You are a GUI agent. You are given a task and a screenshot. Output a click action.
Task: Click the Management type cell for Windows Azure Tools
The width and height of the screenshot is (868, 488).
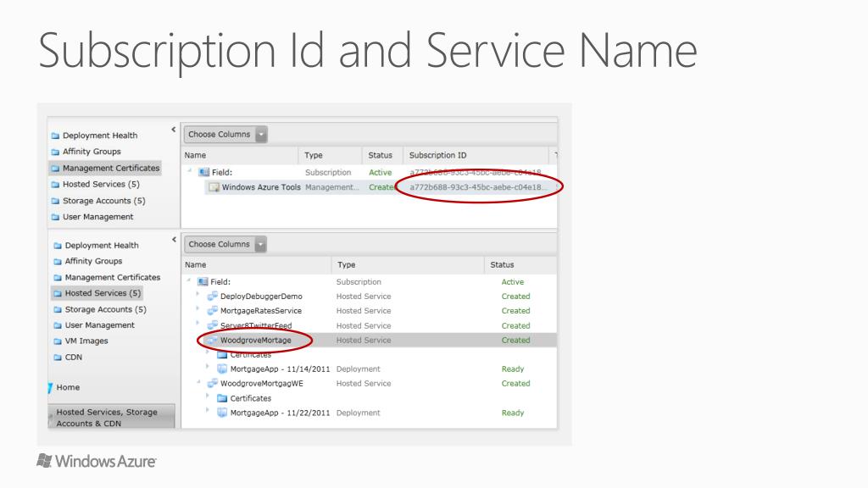point(332,187)
